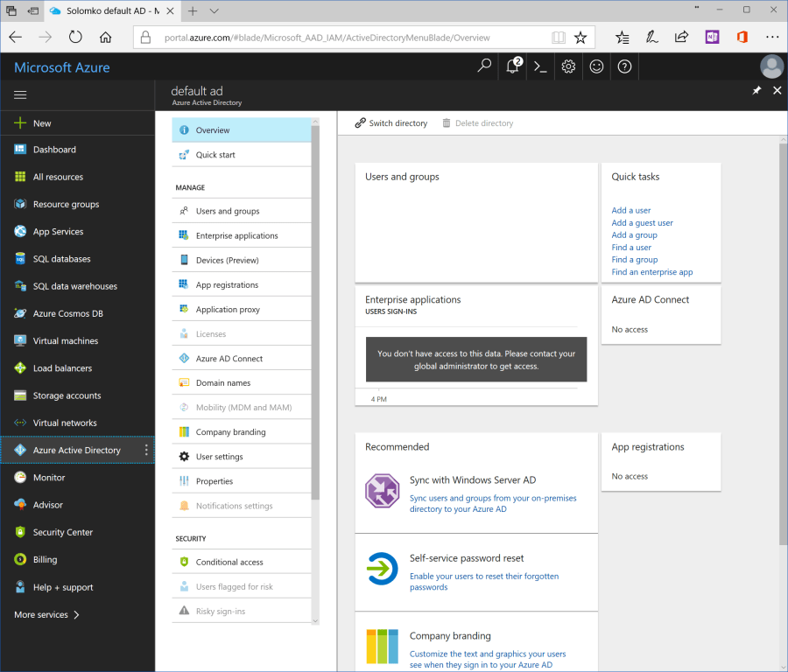Click Self-service password reset arrow icon
788x672 pixels.
pos(382,569)
